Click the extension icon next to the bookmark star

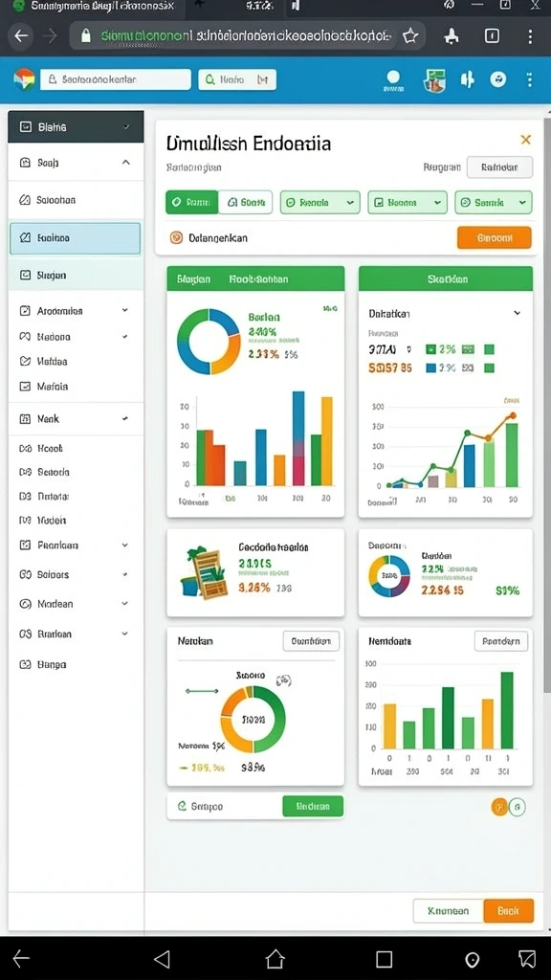pos(452,36)
